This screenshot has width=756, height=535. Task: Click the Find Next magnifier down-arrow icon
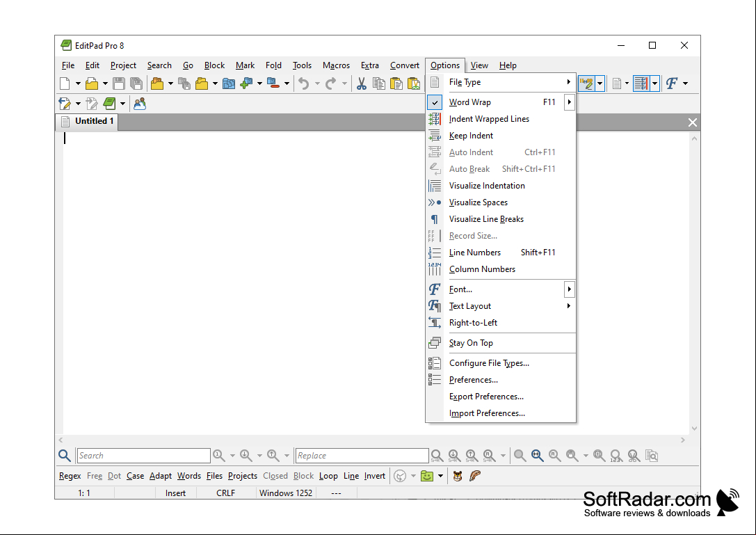click(246, 456)
